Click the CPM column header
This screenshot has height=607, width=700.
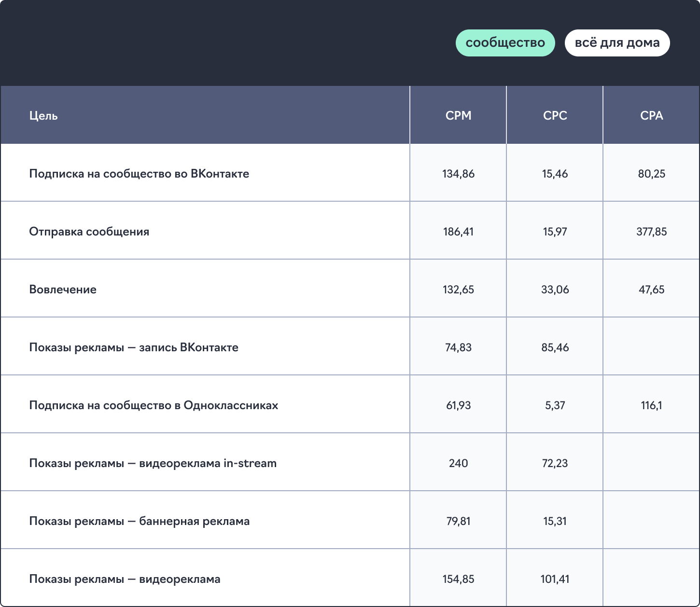click(458, 116)
